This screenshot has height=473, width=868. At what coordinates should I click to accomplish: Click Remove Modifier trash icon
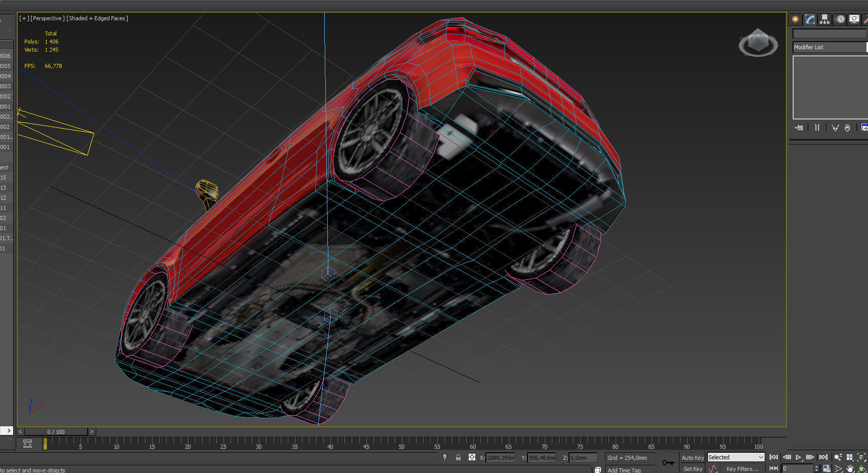(x=847, y=128)
